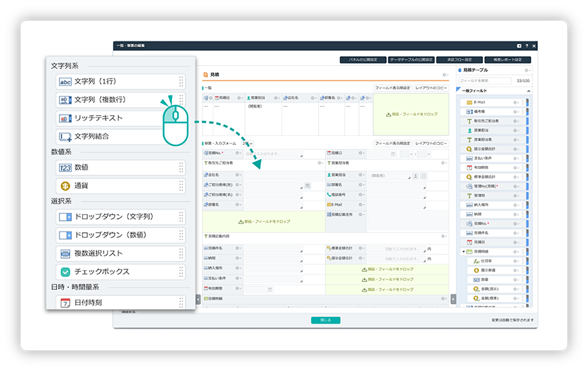Select 金額(提示) in 見積明細 subtree
Screen dimensions: 588x371
497,289
